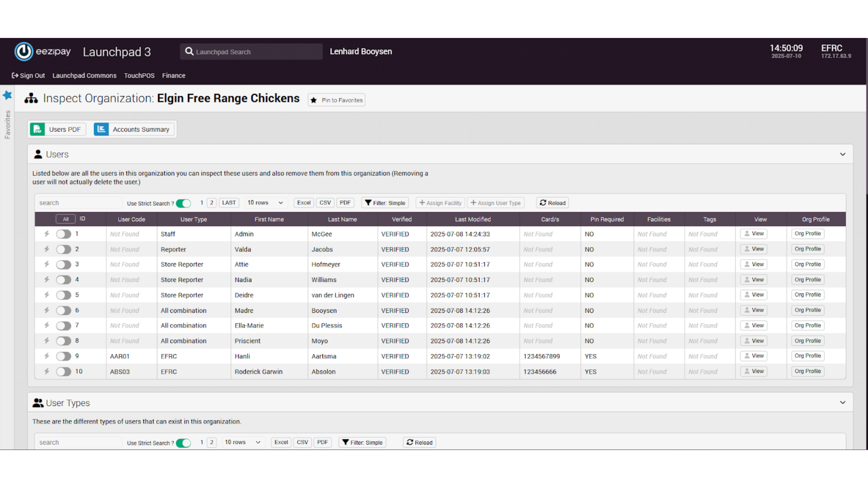Click lightning bolt icon for Nadia Williams row
The image size is (868, 488).
pos(47,280)
